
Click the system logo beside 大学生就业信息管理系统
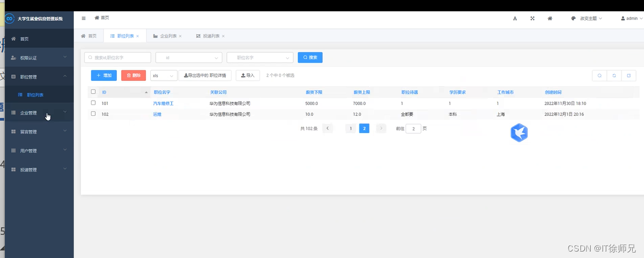tap(10, 18)
